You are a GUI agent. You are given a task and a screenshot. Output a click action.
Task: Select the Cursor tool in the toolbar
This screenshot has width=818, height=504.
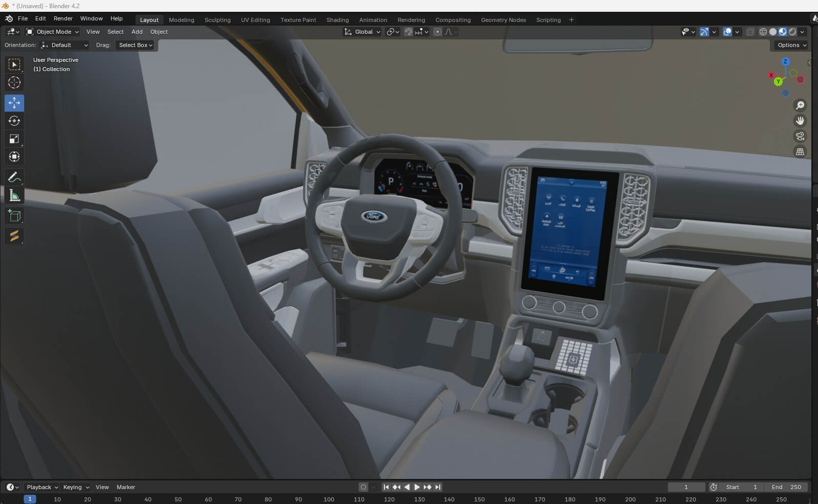coord(14,82)
